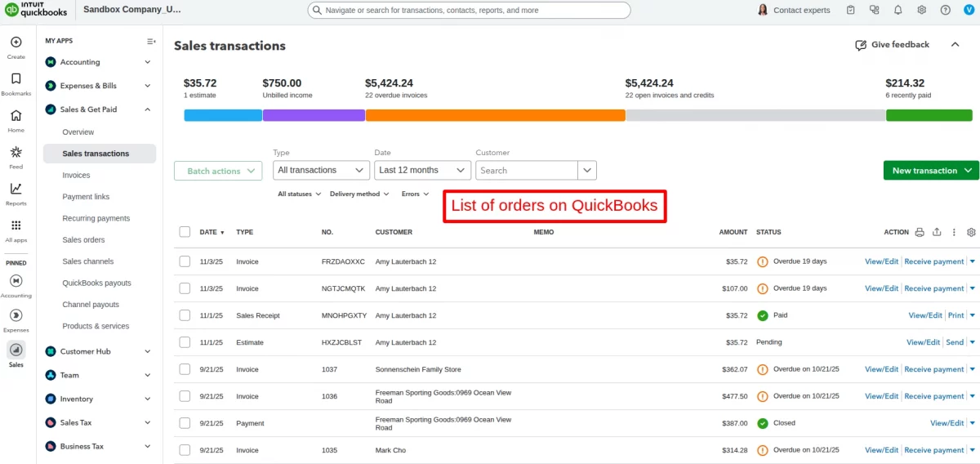Open the All apps grid icon

[16, 225]
